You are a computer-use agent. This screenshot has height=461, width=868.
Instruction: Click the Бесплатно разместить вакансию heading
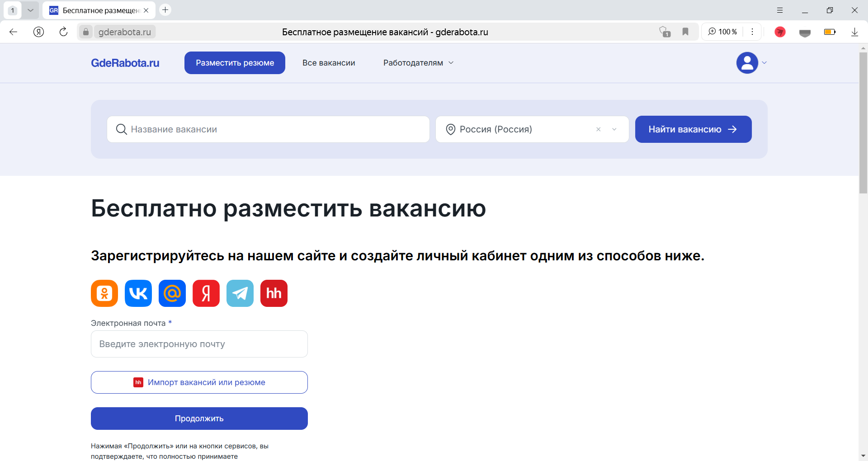click(x=288, y=209)
